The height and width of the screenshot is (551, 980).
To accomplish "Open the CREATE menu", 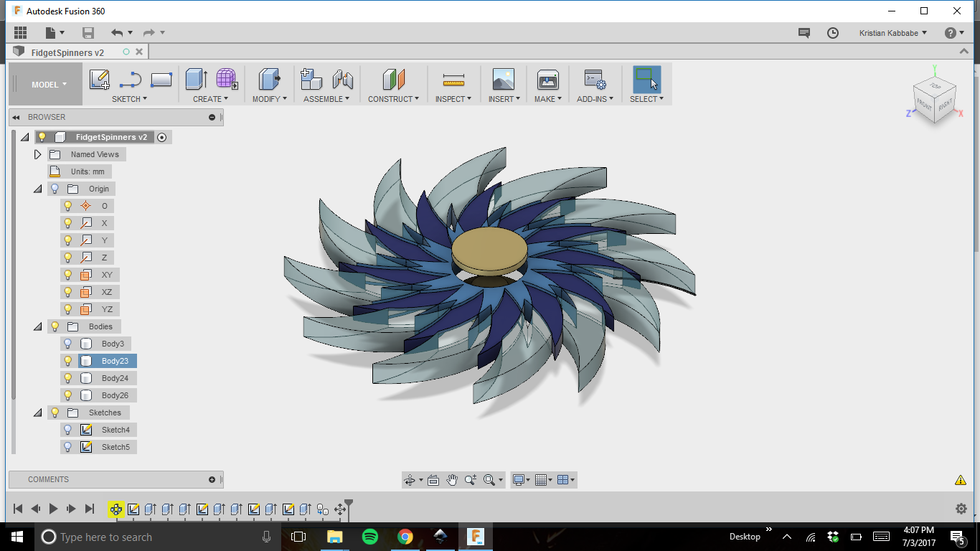I will [210, 99].
